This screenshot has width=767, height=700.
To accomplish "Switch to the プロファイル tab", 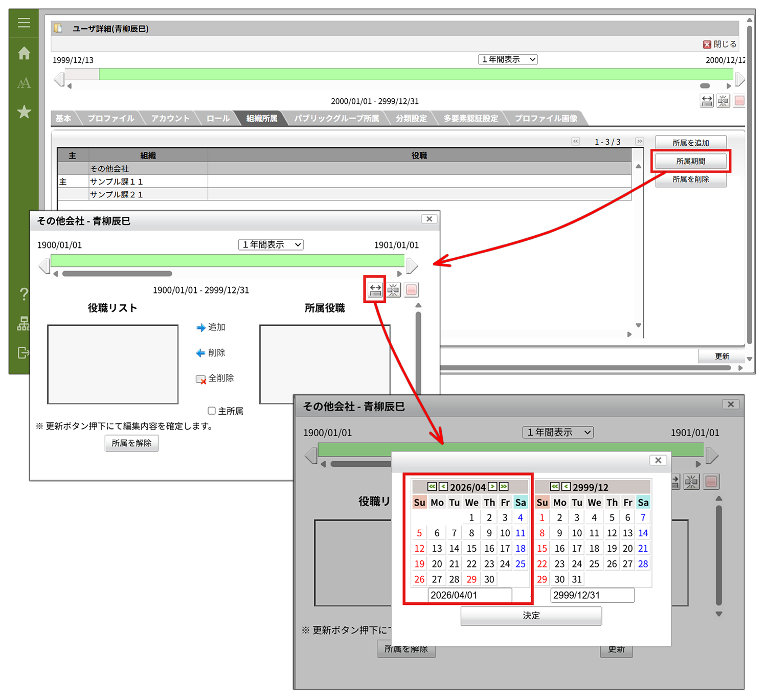I will point(111,118).
